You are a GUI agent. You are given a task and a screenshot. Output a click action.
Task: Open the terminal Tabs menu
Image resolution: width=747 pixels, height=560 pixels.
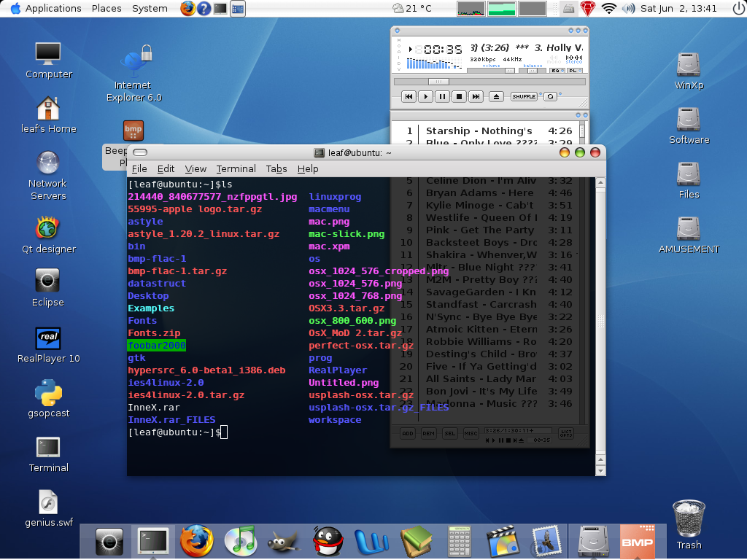(x=276, y=169)
